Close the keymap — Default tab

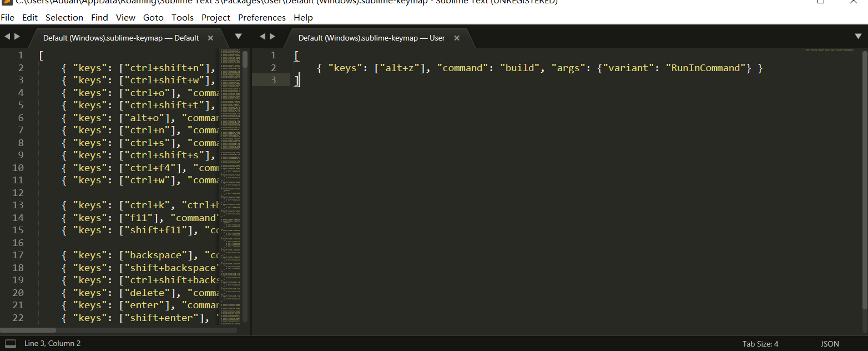[x=211, y=38]
